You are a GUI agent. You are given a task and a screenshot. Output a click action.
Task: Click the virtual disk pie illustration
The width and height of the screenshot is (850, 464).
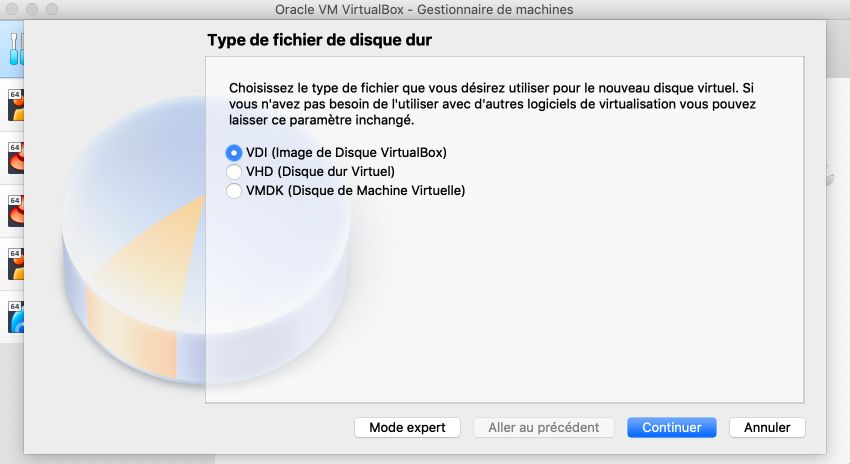(x=205, y=239)
